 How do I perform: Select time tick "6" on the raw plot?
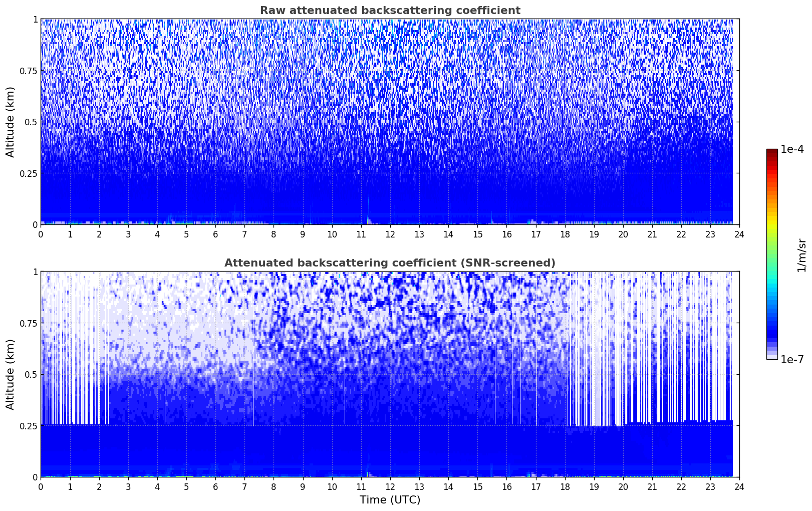[x=215, y=234]
